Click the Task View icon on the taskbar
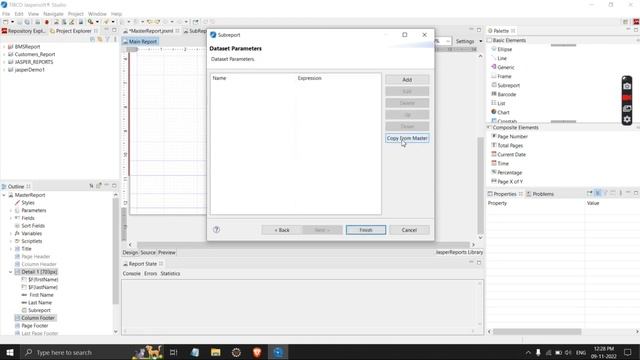 click(173, 352)
